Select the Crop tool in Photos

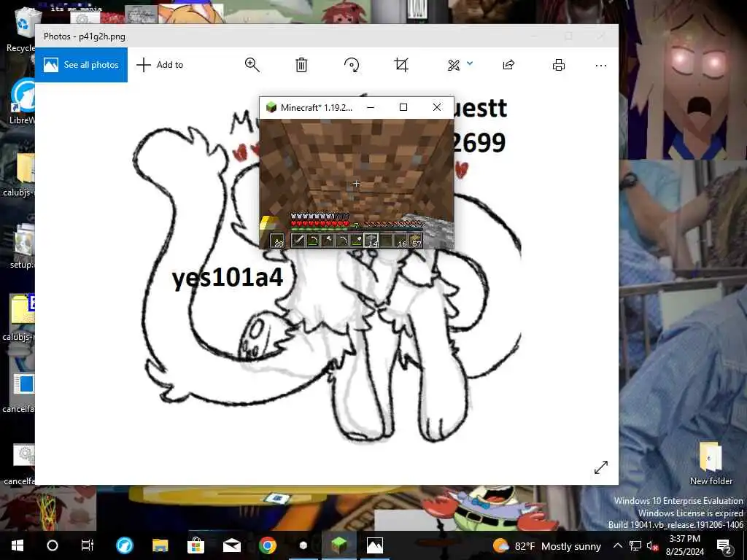401,65
